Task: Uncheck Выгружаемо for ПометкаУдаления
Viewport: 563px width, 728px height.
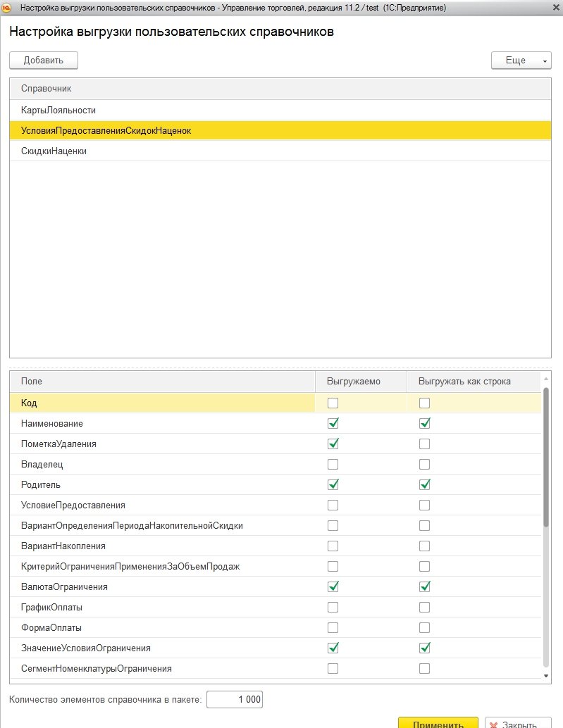Action: (333, 444)
